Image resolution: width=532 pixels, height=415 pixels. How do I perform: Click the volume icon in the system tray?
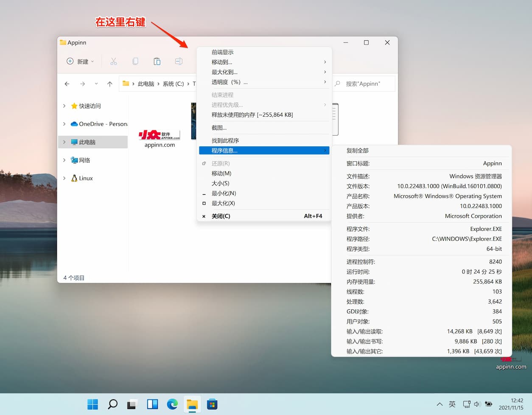pos(477,404)
